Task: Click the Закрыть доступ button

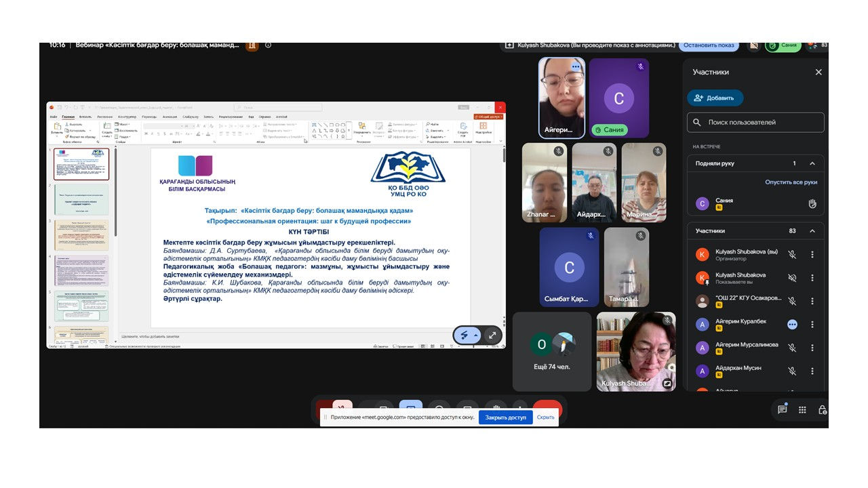Action: click(505, 418)
